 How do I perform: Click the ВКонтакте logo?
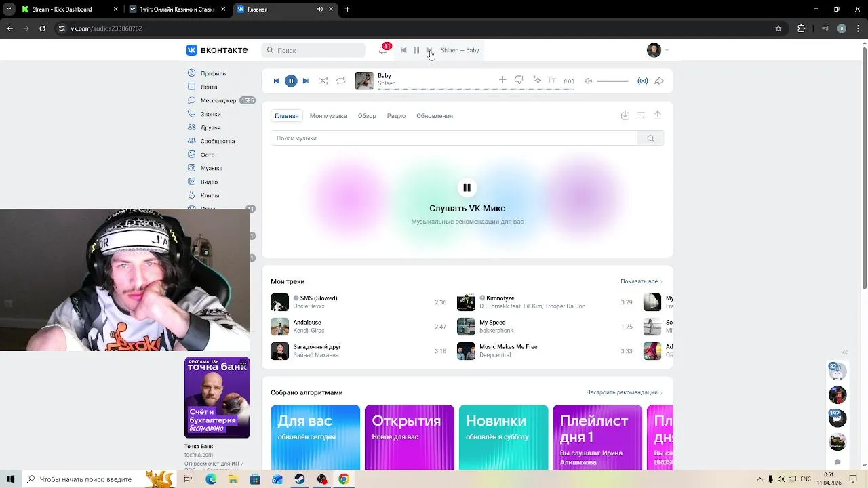217,50
